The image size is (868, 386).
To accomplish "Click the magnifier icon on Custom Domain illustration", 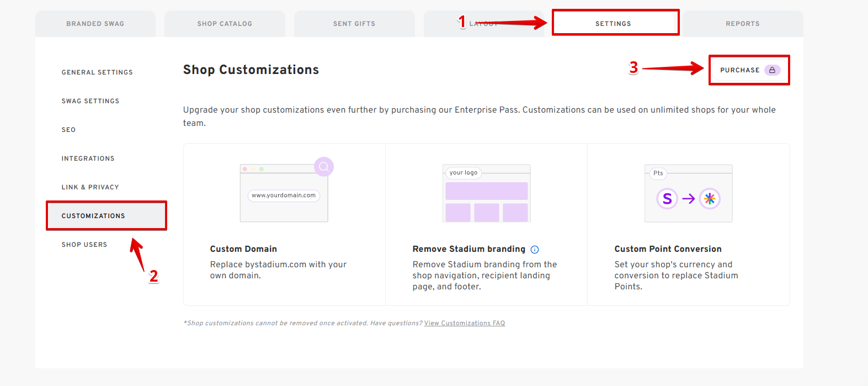I will tap(324, 167).
